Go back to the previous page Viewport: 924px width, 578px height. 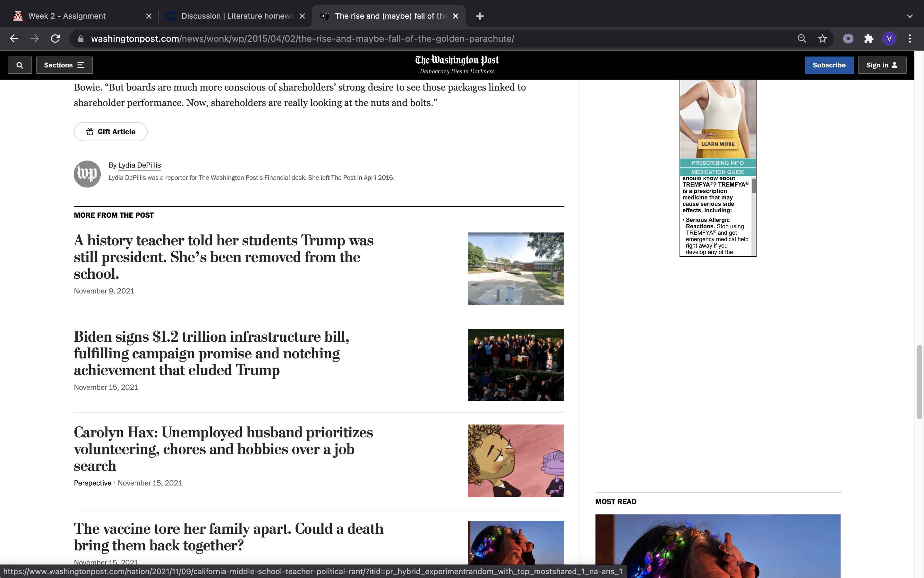(14, 39)
